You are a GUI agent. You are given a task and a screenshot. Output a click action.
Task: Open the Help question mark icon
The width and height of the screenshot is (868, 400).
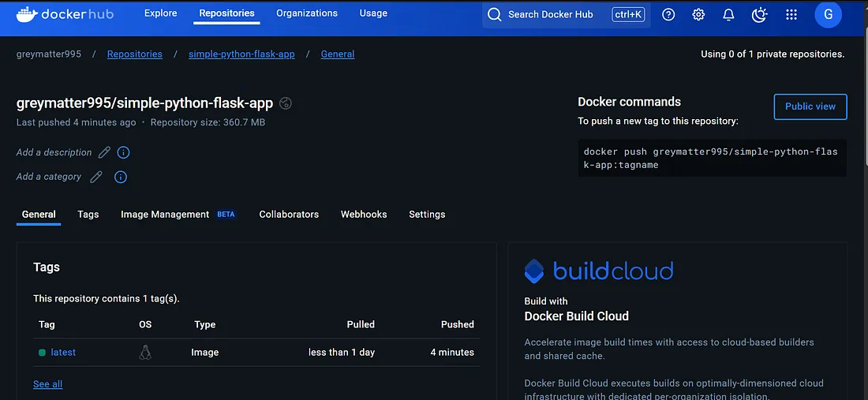tap(668, 15)
